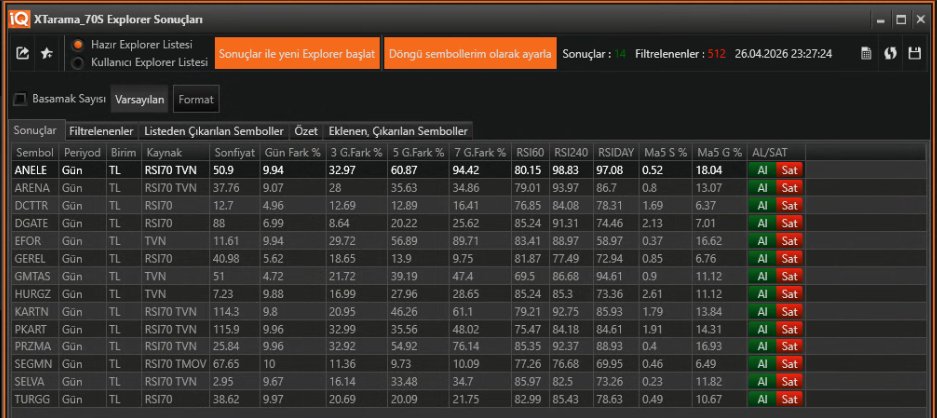Sort by the Sembol column header
Image resolution: width=937 pixels, height=418 pixels.
pyautogui.click(x=35, y=152)
